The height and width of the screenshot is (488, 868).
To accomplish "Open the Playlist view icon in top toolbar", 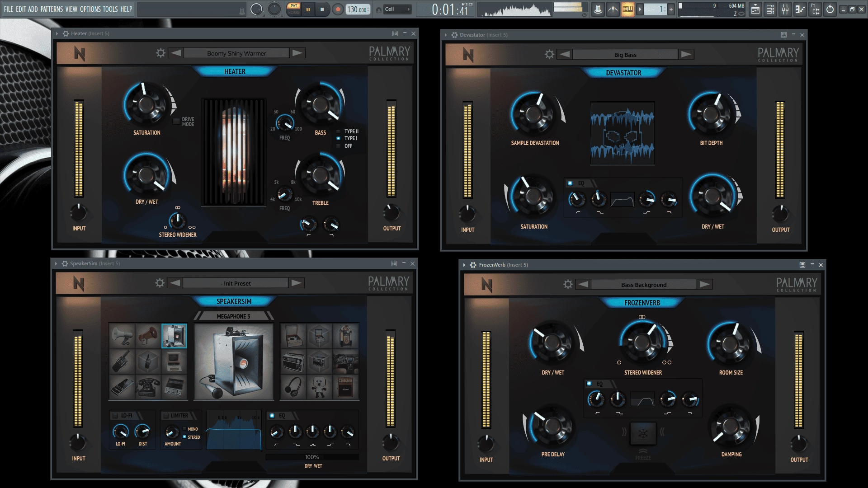I will click(x=755, y=9).
